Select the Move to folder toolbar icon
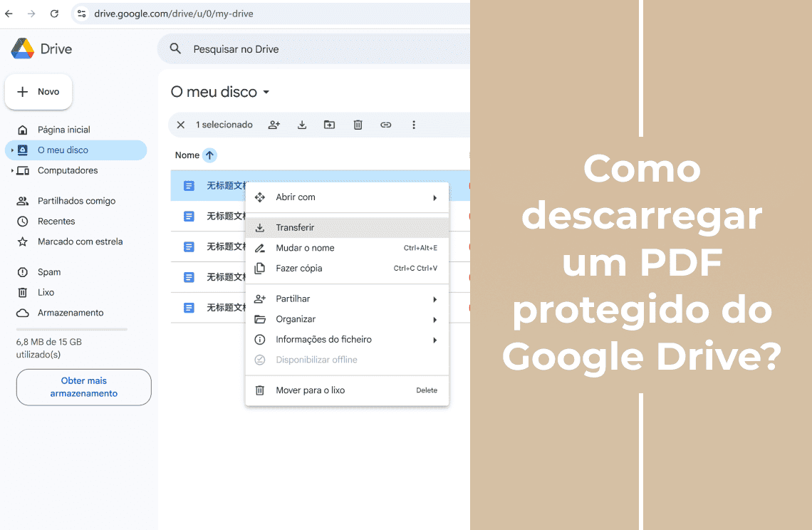This screenshot has height=530, width=812. point(329,125)
